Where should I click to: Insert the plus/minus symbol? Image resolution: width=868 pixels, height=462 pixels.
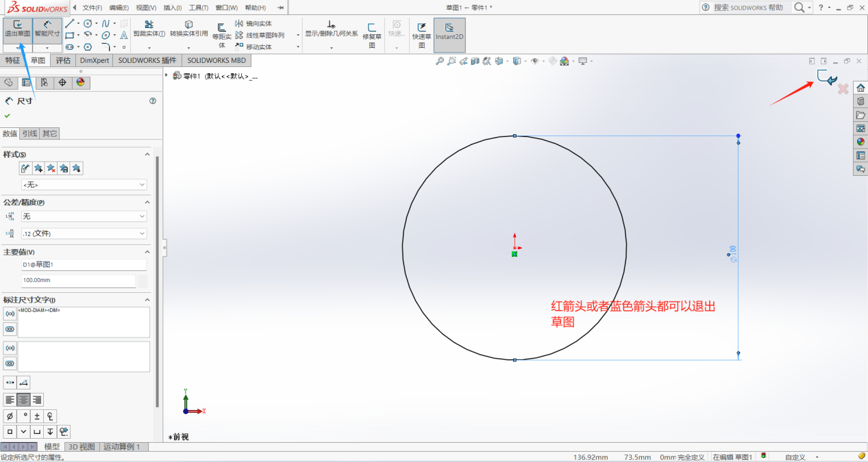pos(37,416)
